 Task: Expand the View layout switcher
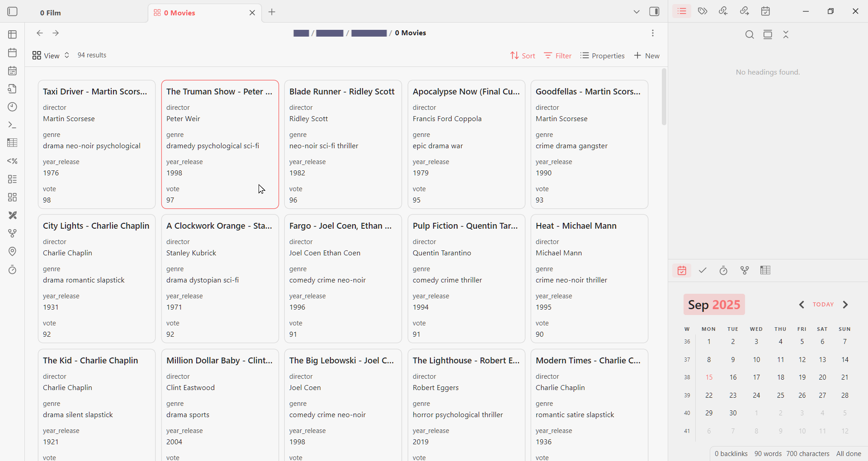51,56
